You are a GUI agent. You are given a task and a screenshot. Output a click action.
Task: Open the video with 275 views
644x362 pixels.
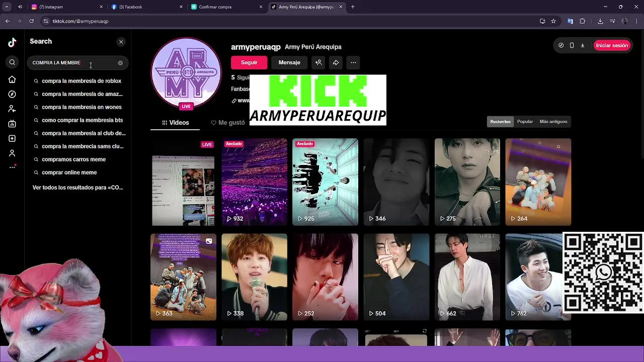coord(467,182)
